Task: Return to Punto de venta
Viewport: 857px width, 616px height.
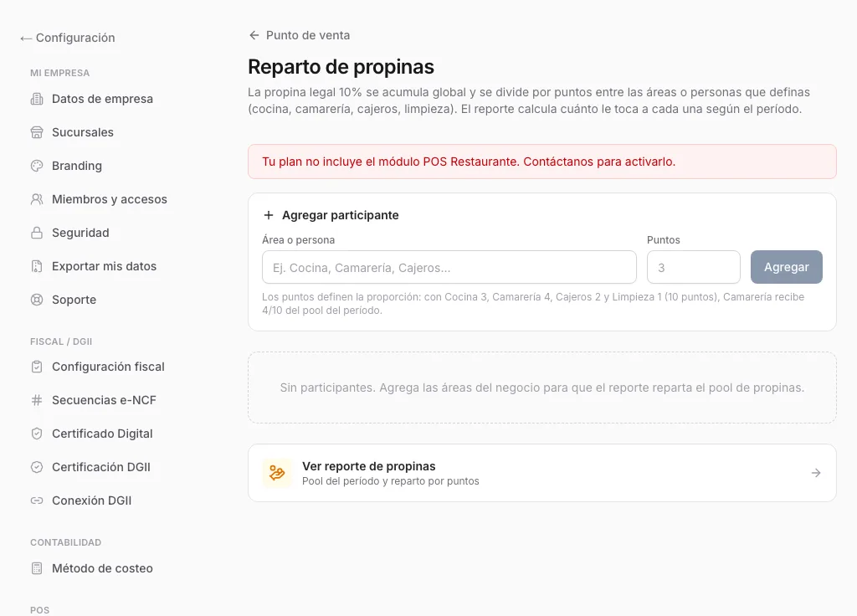Action: pyautogui.click(x=300, y=35)
